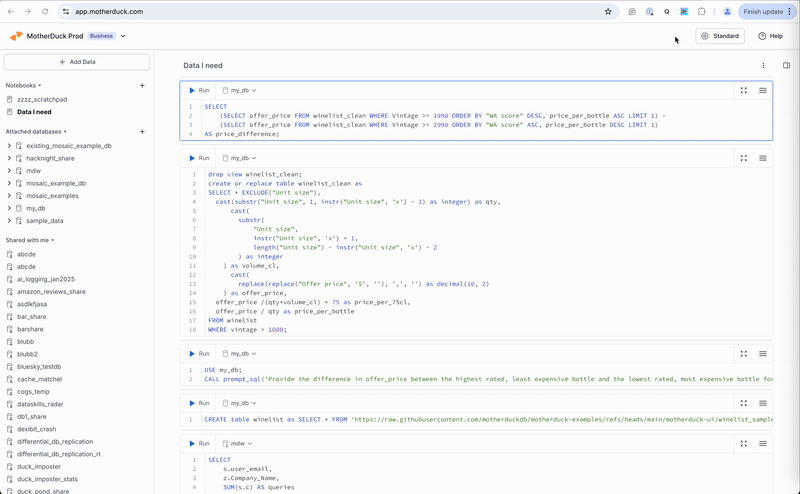Open notebook three-dot options menu
The image size is (800, 494).
pyautogui.click(x=763, y=65)
